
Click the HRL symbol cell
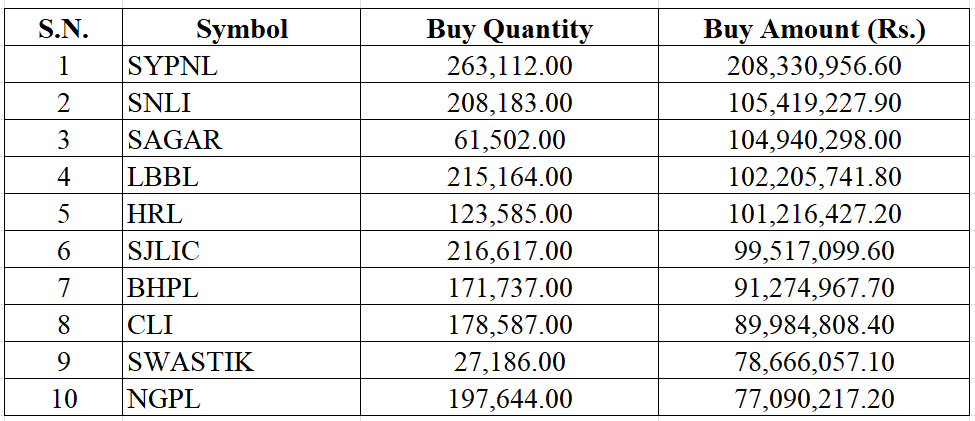click(156, 214)
